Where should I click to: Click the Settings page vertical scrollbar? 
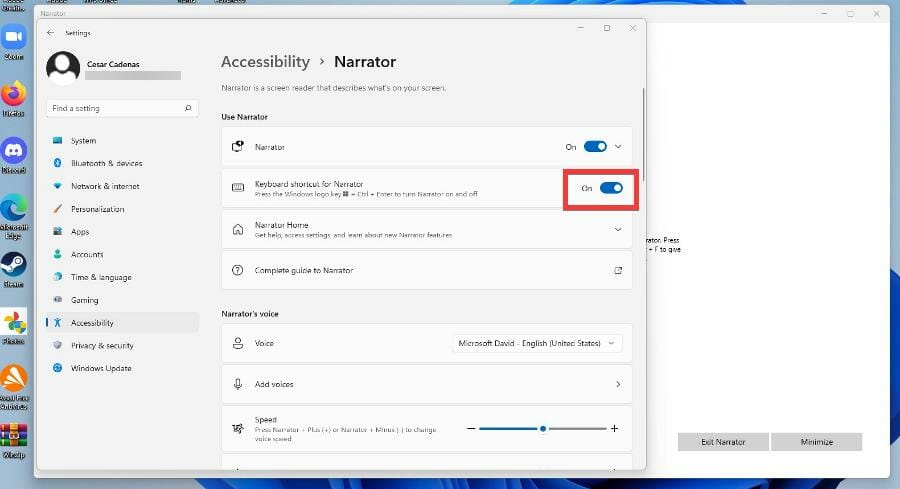(643, 135)
